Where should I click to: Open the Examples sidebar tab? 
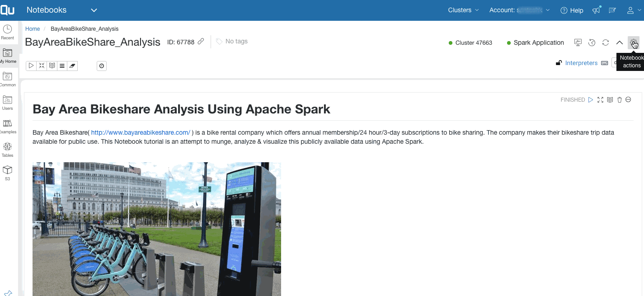[8, 127]
